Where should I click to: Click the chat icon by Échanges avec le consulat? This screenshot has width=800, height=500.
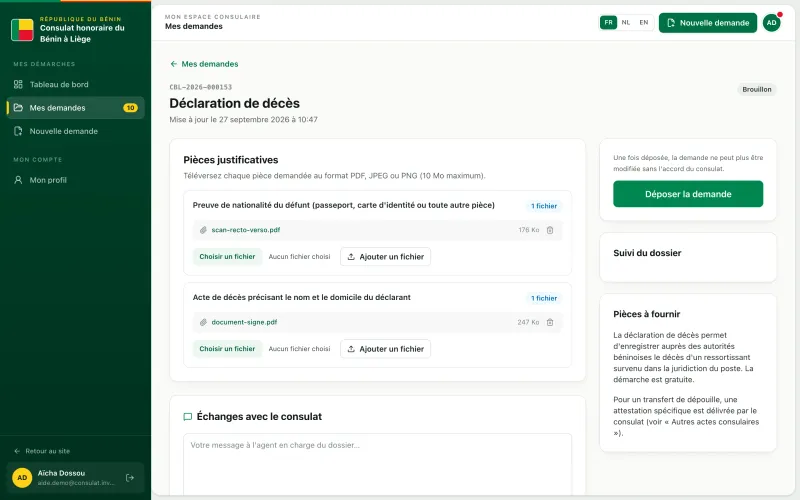[x=188, y=417]
